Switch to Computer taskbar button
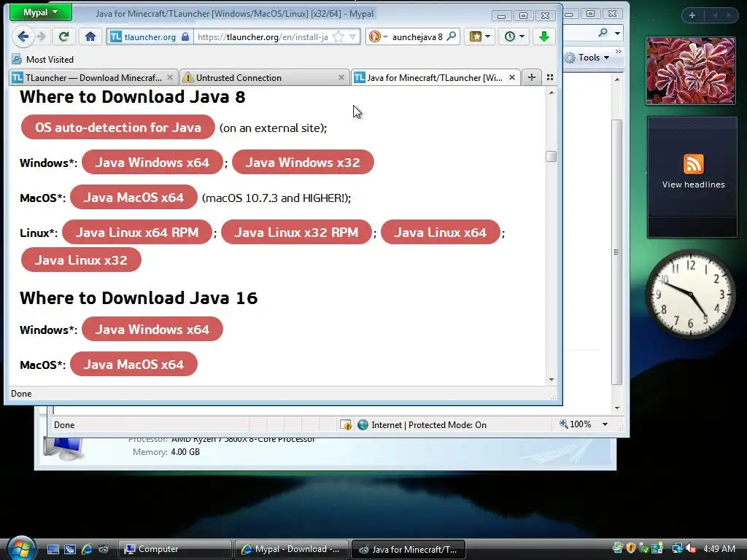 174,549
